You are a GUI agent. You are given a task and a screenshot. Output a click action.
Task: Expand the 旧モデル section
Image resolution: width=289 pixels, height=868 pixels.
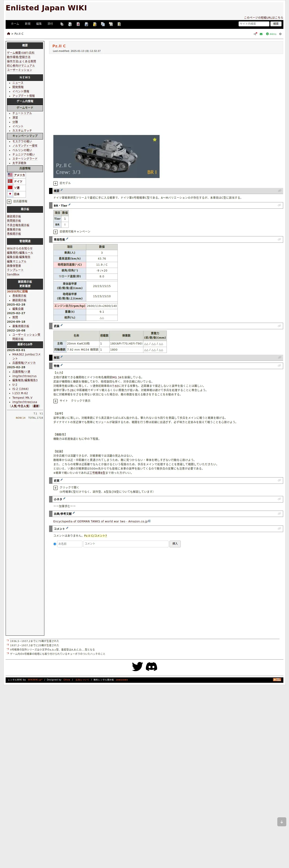tap(56, 183)
